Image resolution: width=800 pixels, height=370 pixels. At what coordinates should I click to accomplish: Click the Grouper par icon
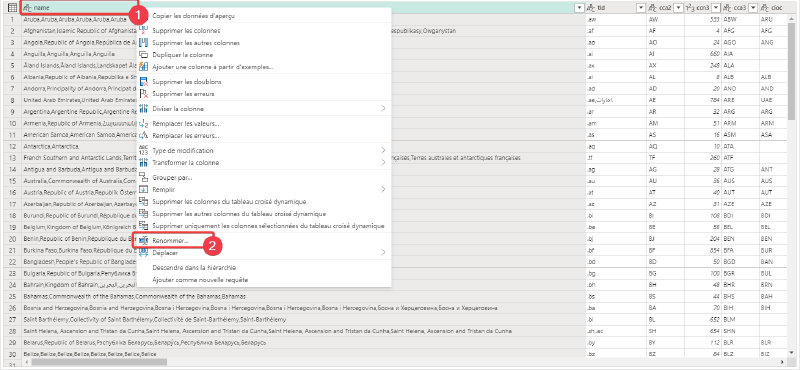point(143,178)
